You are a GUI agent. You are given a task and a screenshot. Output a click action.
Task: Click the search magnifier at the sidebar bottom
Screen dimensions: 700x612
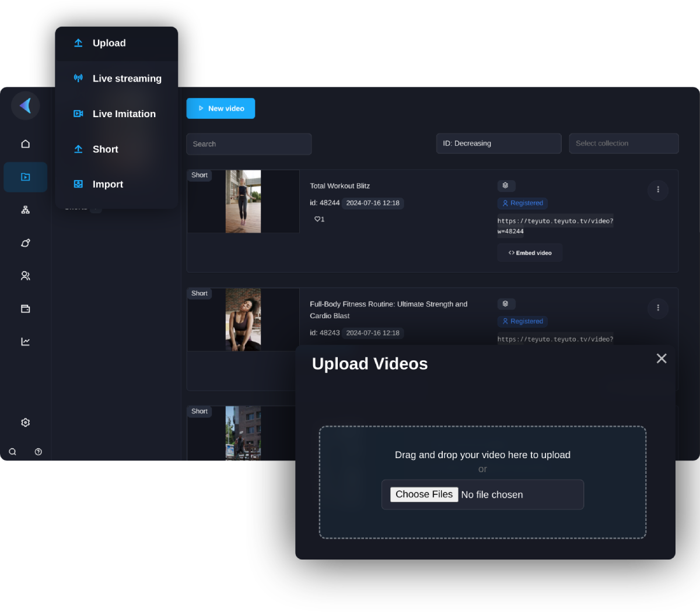[x=12, y=452]
